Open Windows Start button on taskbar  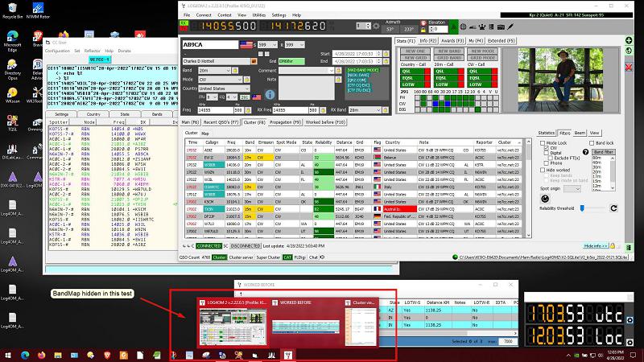click(x=8, y=355)
